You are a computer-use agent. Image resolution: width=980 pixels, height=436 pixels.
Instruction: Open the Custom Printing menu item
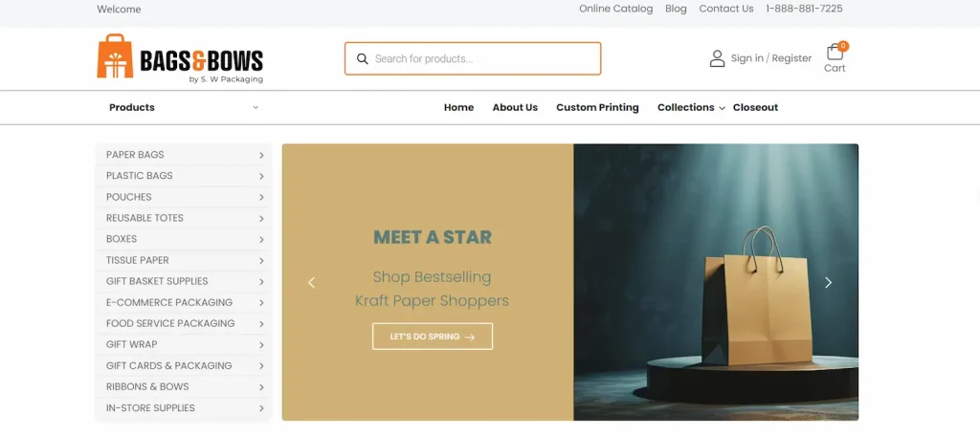pyautogui.click(x=597, y=107)
